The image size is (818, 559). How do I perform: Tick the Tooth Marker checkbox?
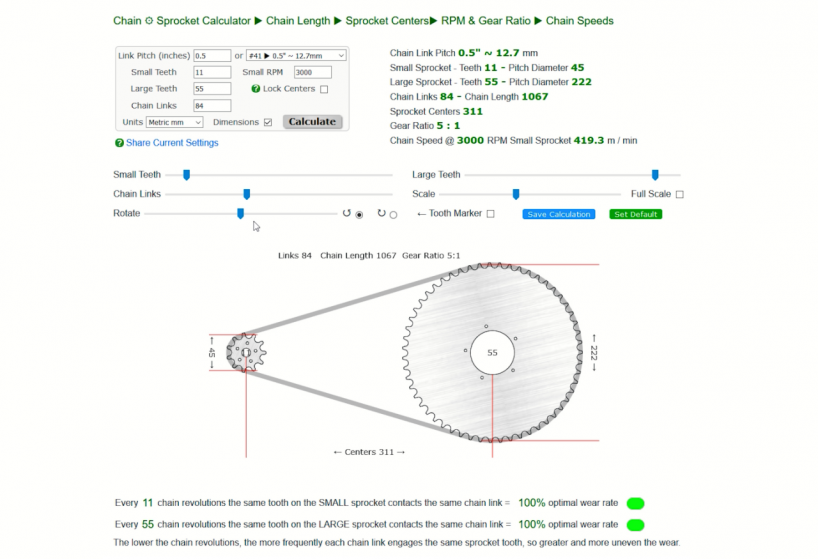click(x=490, y=213)
